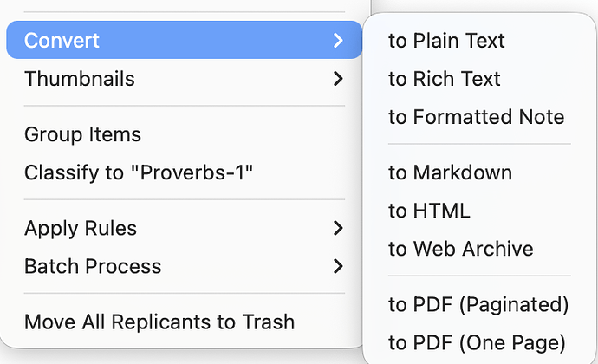Choose to Formatted Note conversion
Image resolution: width=598 pixels, height=364 pixels.
pos(476,117)
